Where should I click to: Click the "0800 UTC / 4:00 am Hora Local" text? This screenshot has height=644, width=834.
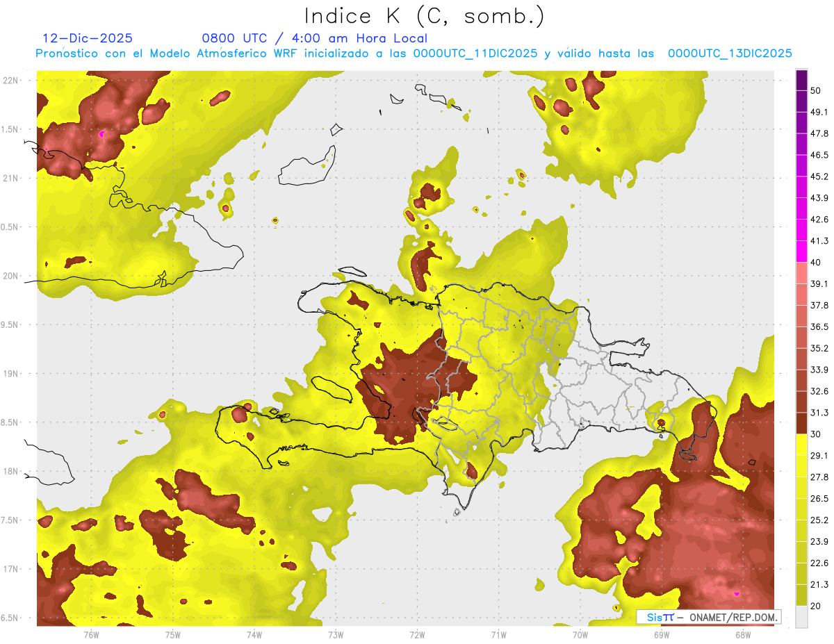pyautogui.click(x=314, y=38)
